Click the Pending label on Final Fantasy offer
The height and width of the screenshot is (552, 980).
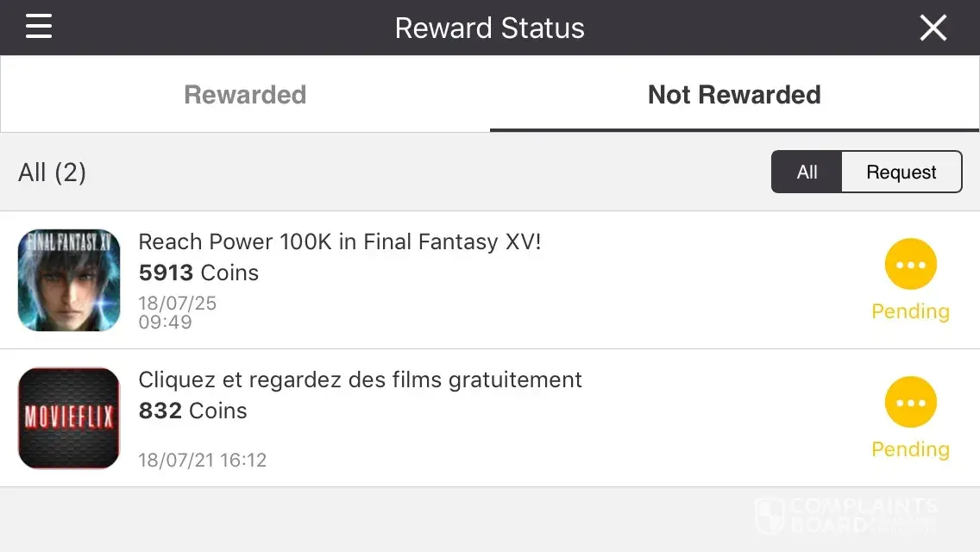pos(910,311)
